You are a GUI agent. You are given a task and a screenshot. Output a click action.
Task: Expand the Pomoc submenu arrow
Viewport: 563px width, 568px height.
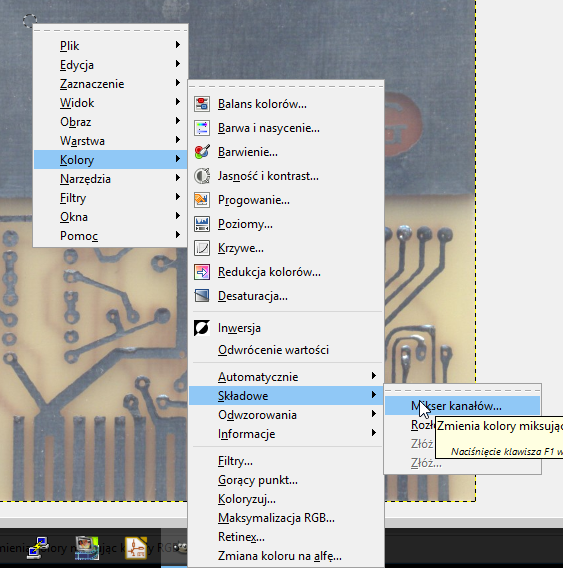point(178,234)
